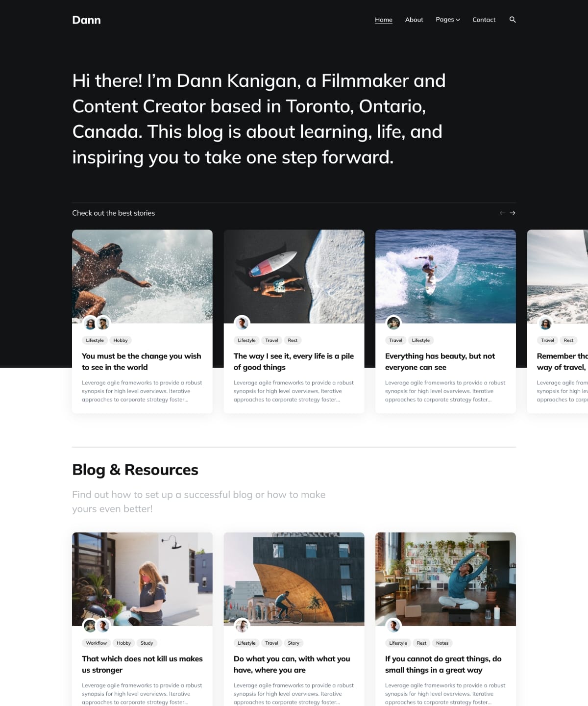The image size is (588, 706).
Task: Expand the Pages dropdown menu
Action: pyautogui.click(x=447, y=20)
